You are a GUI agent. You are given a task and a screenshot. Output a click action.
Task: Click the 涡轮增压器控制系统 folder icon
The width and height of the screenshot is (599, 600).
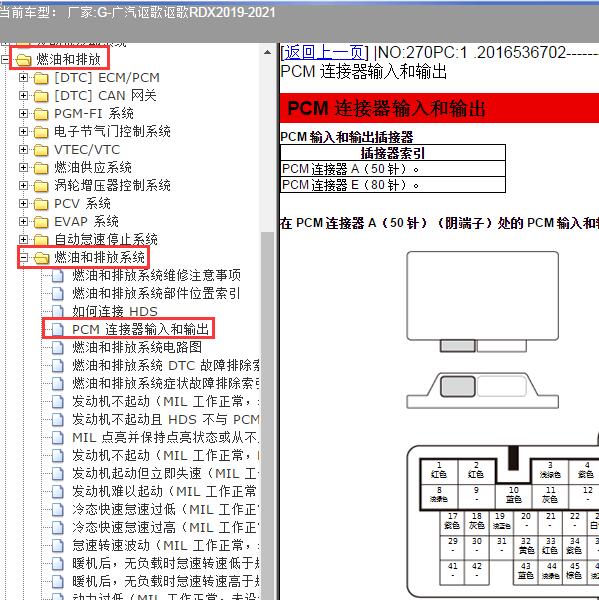pyautogui.click(x=41, y=186)
